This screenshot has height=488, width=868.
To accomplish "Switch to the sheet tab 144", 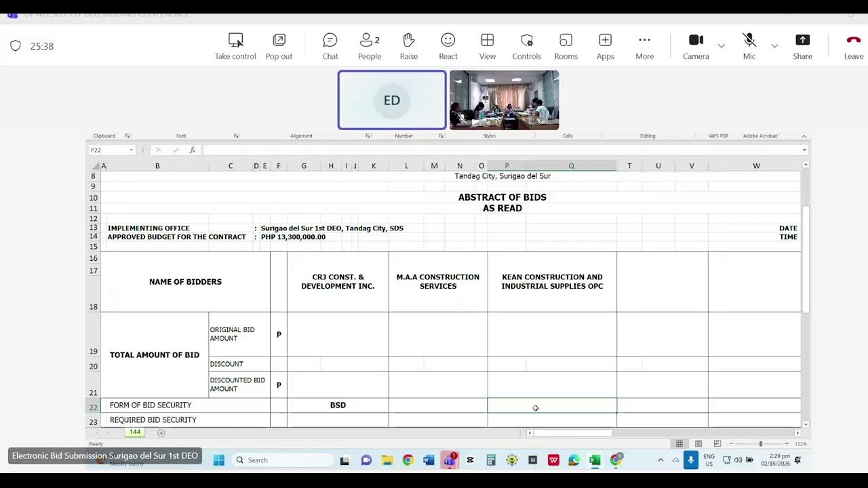I will (x=135, y=432).
